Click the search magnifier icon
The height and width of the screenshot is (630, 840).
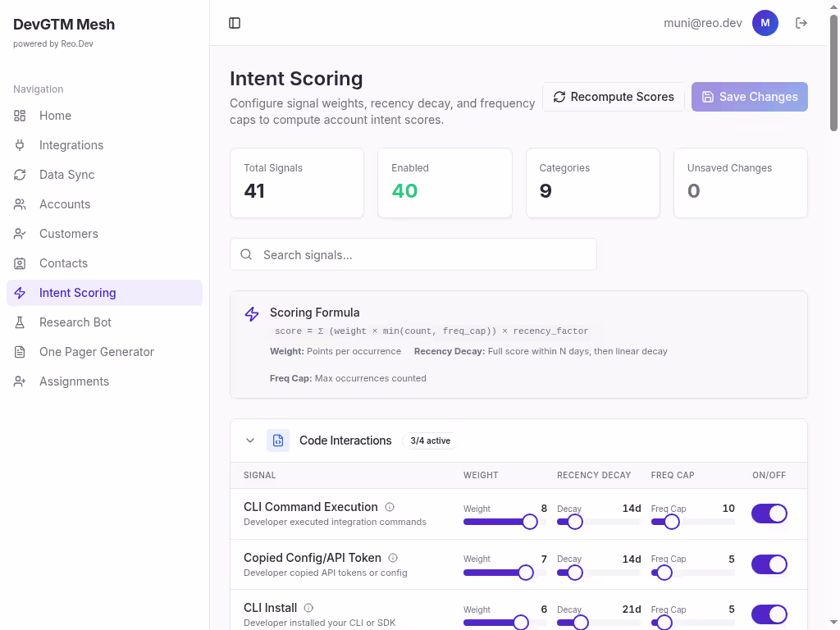pyautogui.click(x=246, y=254)
